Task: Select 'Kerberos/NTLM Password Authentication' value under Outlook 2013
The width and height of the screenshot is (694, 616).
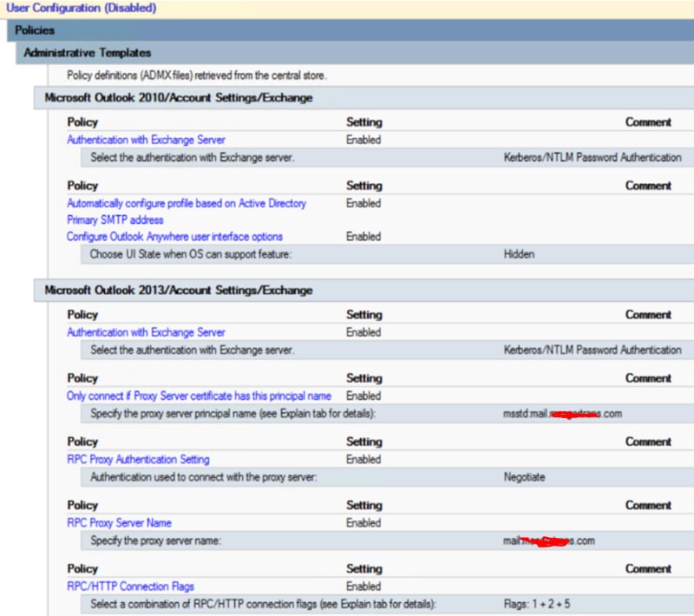Action: pyautogui.click(x=593, y=350)
